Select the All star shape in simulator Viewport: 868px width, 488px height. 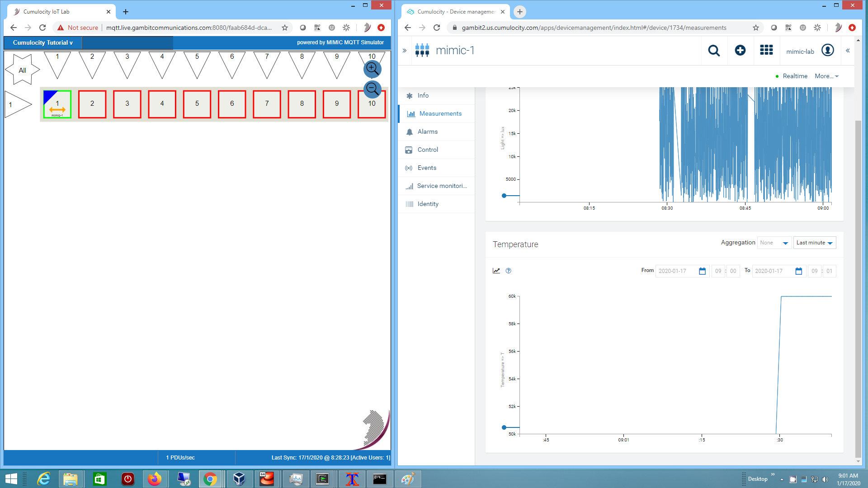(22, 70)
